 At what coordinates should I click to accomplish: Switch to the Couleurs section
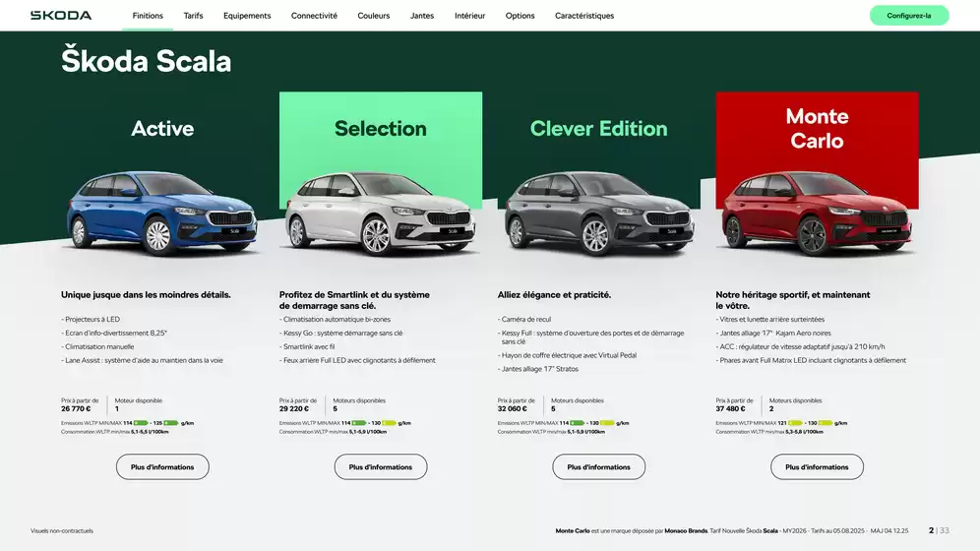click(x=374, y=16)
